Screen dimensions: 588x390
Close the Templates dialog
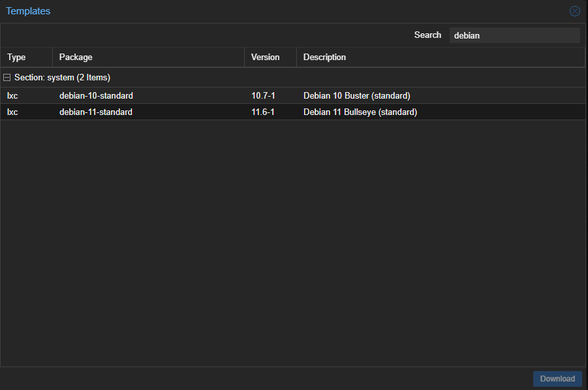[574, 11]
